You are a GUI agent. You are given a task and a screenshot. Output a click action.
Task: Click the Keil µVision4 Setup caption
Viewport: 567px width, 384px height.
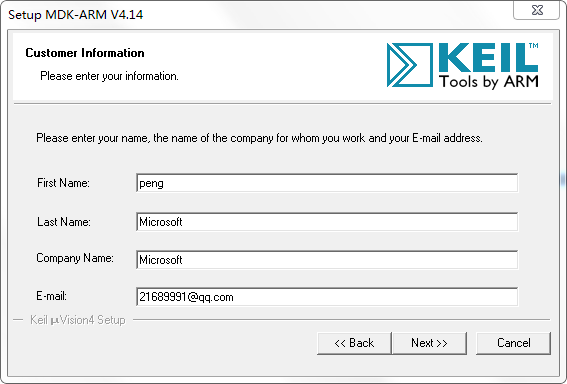click(x=78, y=320)
